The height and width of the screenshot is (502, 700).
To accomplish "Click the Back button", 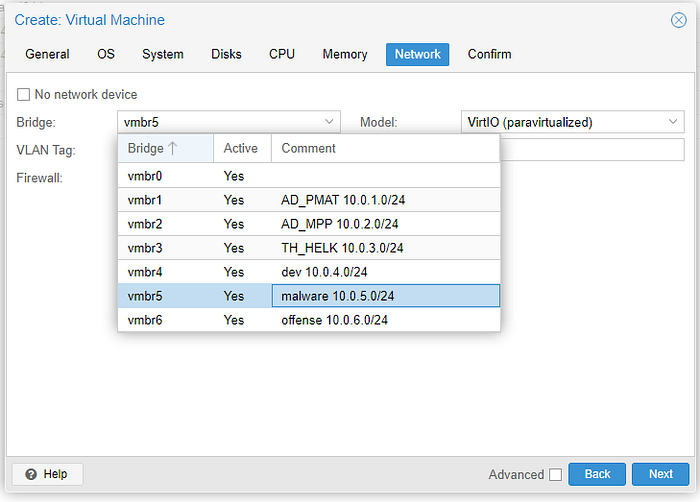I will pos(597,474).
